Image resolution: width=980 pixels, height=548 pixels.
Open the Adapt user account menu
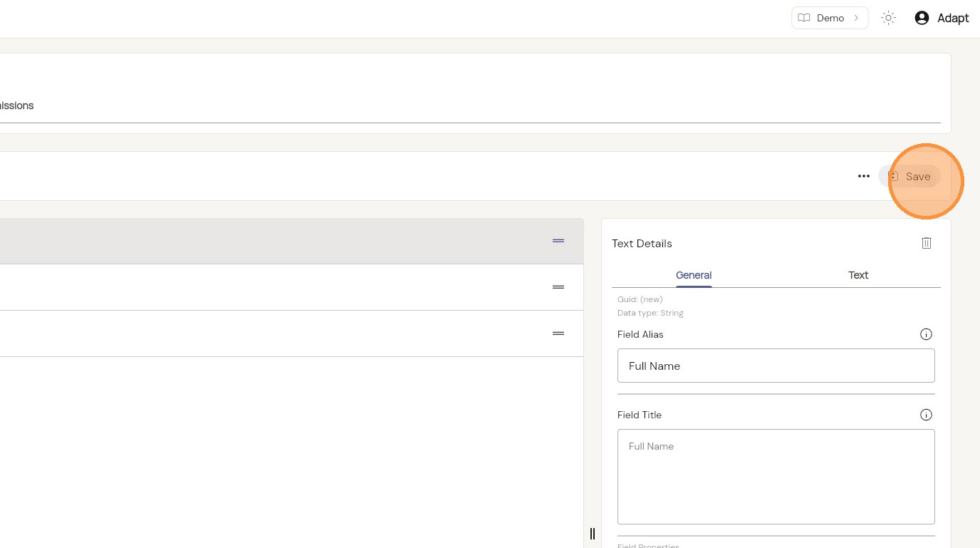[x=942, y=18]
